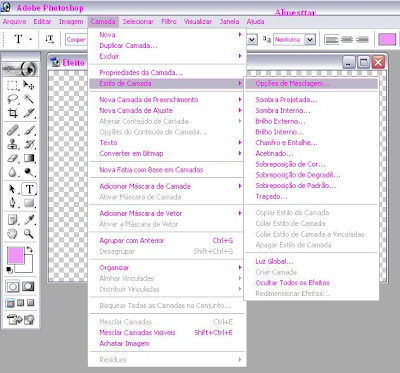Viewport: 400px width, 373px height.
Task: Select the Dodge tool
Action: tap(29, 172)
